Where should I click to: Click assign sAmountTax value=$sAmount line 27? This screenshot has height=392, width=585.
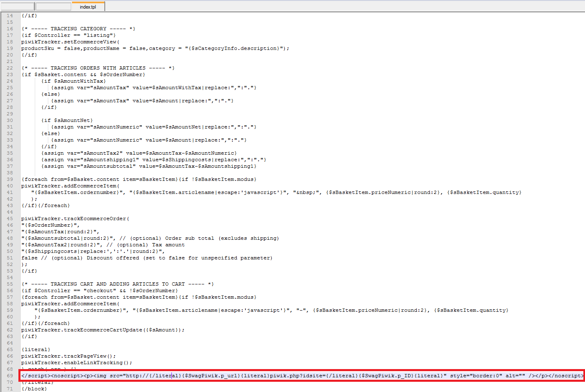142,101
